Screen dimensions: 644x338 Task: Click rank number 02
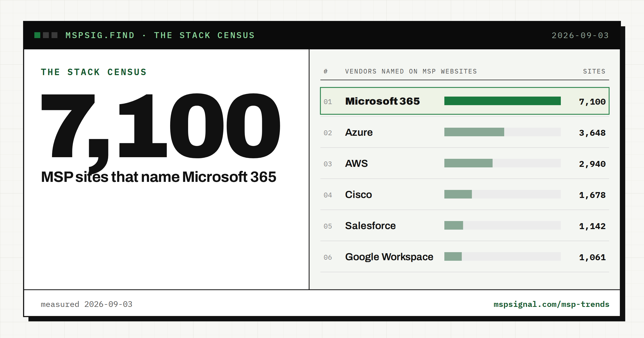(328, 133)
